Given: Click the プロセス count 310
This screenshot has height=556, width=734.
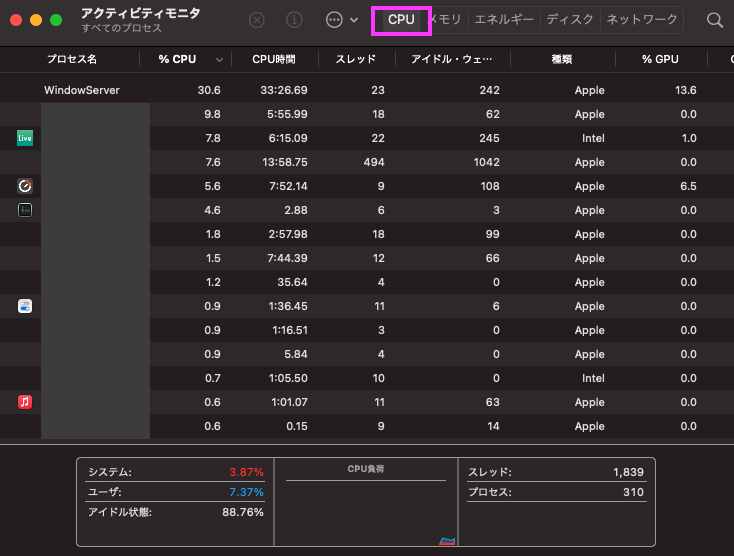Looking at the screenshot, I should pyautogui.click(x=633, y=492).
